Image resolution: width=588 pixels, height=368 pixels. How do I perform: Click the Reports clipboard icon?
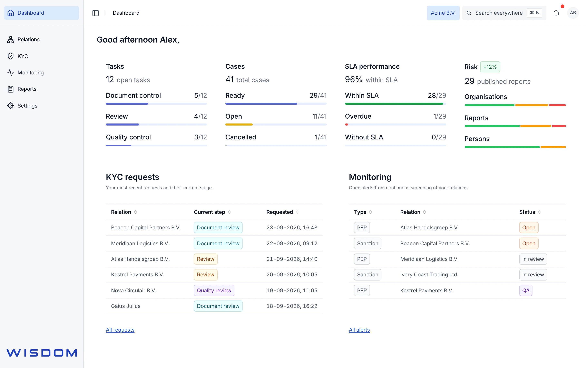click(11, 89)
